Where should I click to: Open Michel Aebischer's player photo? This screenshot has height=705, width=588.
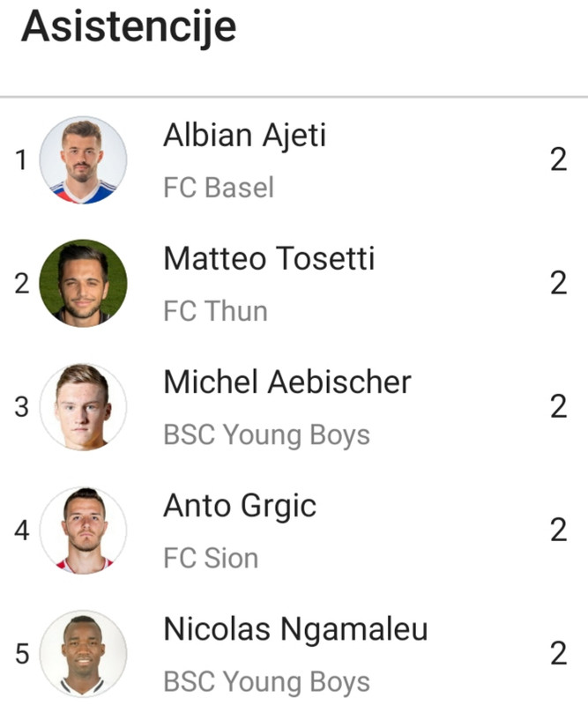click(83, 407)
